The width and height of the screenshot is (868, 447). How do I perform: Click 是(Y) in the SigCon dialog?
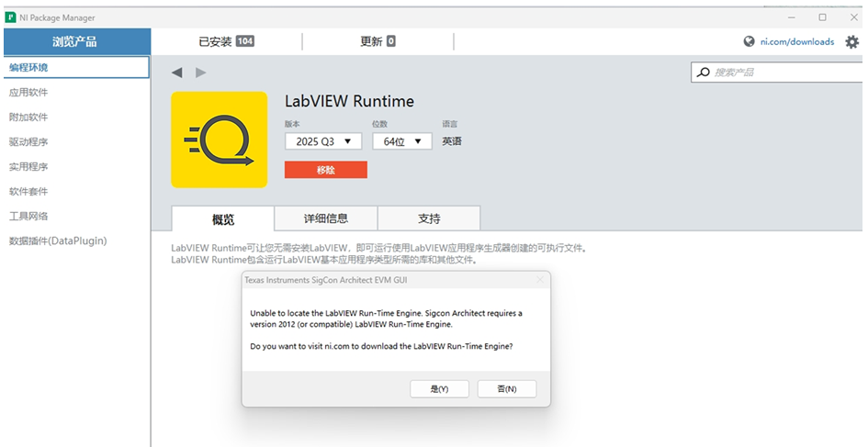pos(440,389)
